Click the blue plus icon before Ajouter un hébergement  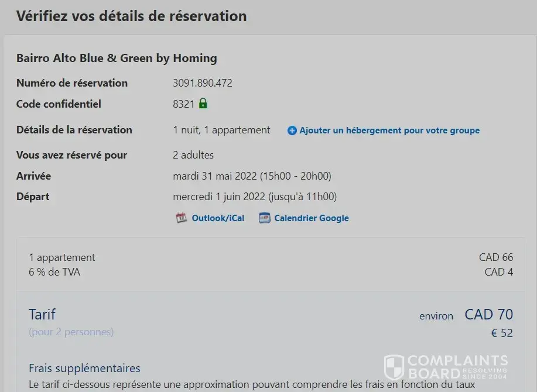[x=292, y=130]
